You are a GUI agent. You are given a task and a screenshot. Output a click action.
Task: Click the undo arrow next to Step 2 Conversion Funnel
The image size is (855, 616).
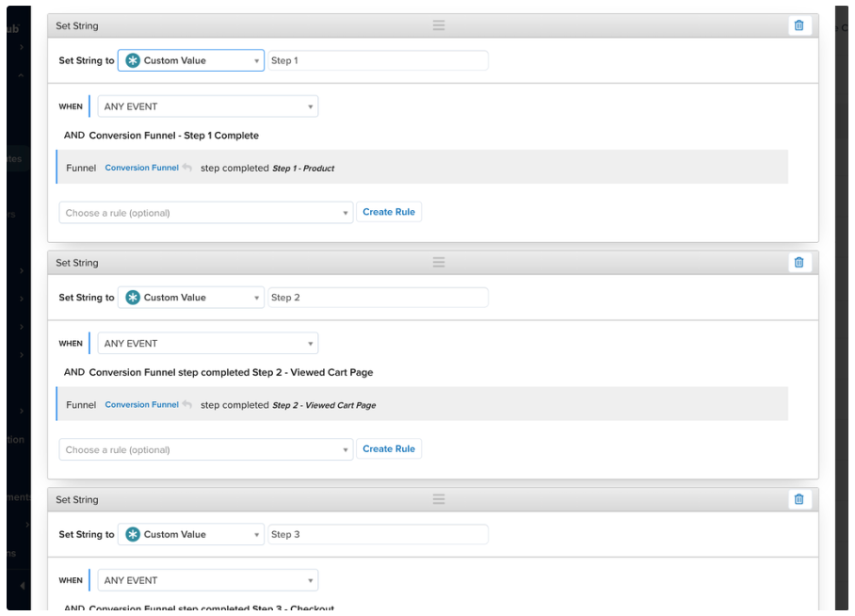(x=187, y=404)
